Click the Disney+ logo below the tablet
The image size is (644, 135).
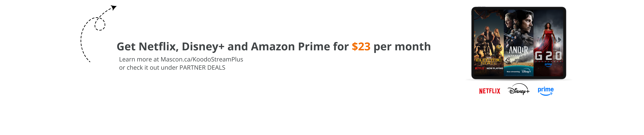518,89
